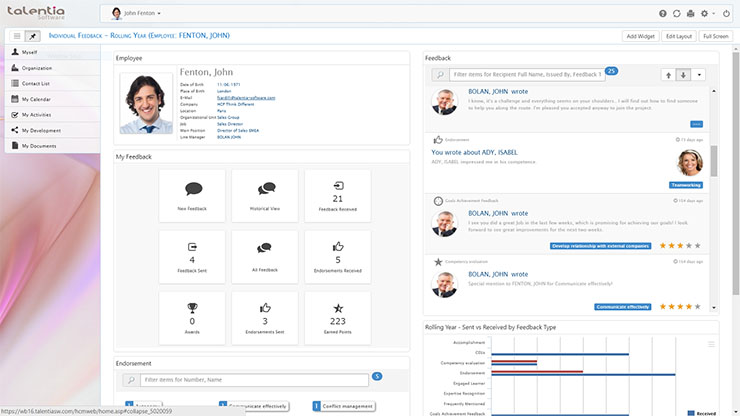The image size is (740, 416).
Task: Open the Feedback Received tile
Action: (337, 195)
